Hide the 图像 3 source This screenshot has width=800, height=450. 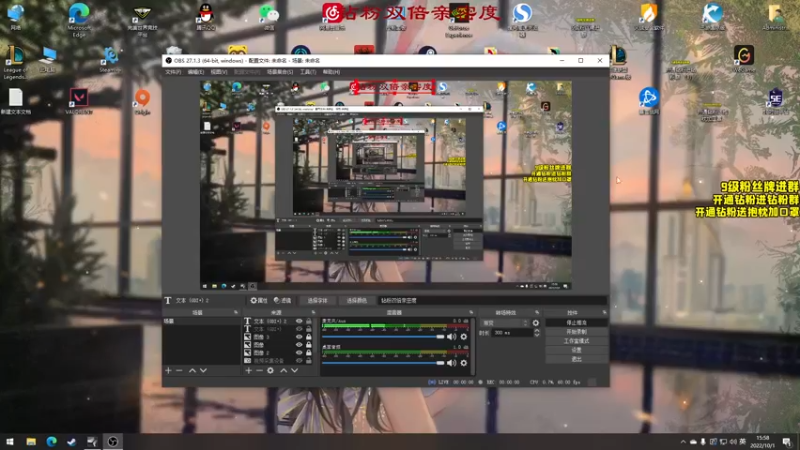(x=299, y=337)
